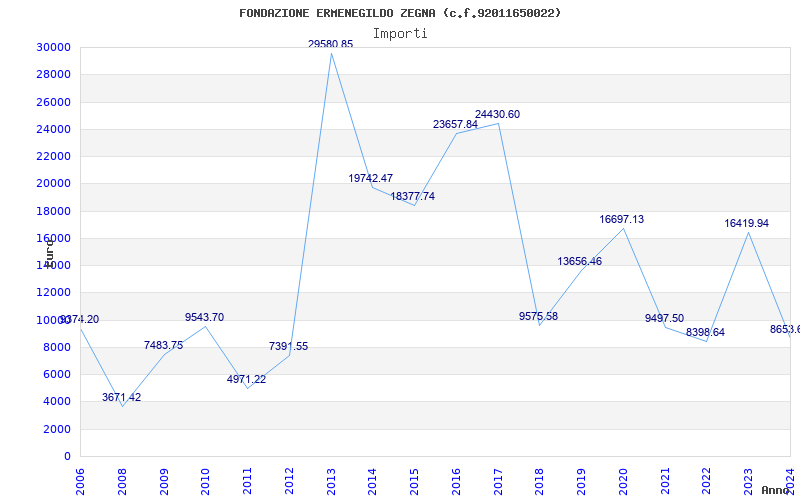Image resolution: width=800 pixels, height=500 pixels.
Task: Select the data label 3671.42
Action: point(121,397)
